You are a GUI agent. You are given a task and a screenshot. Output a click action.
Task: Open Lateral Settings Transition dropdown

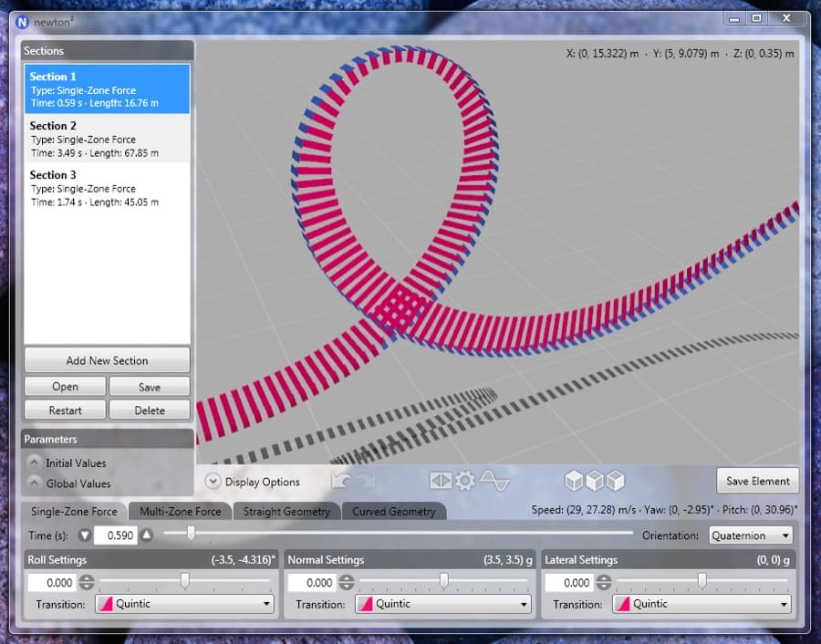click(701, 604)
